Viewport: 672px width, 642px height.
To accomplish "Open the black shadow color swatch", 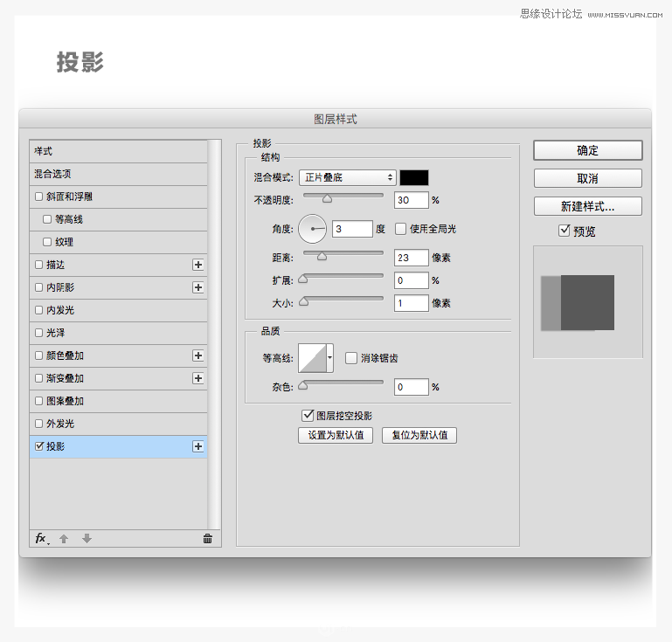I will click(414, 177).
